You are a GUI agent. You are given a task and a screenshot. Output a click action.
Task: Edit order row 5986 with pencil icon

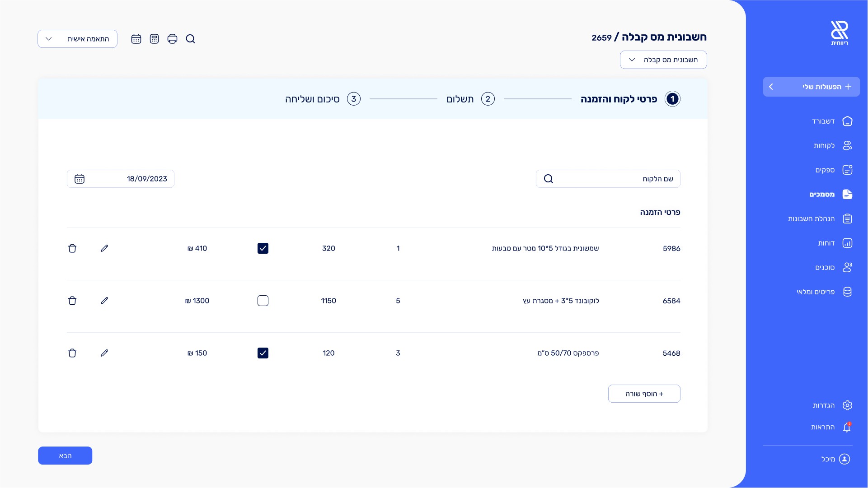104,248
